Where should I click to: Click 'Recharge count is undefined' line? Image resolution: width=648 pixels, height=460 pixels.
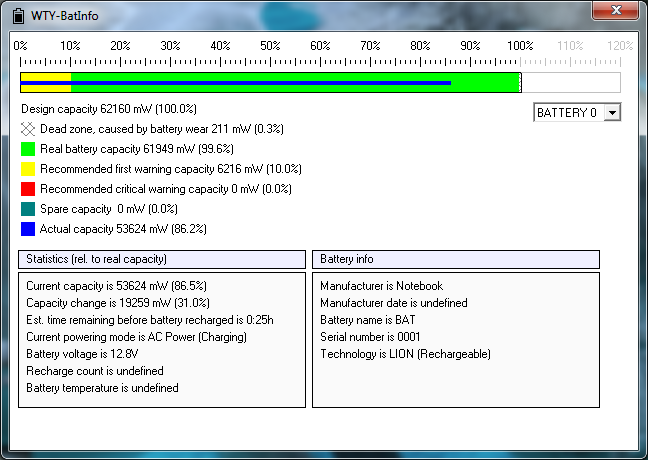coord(95,371)
